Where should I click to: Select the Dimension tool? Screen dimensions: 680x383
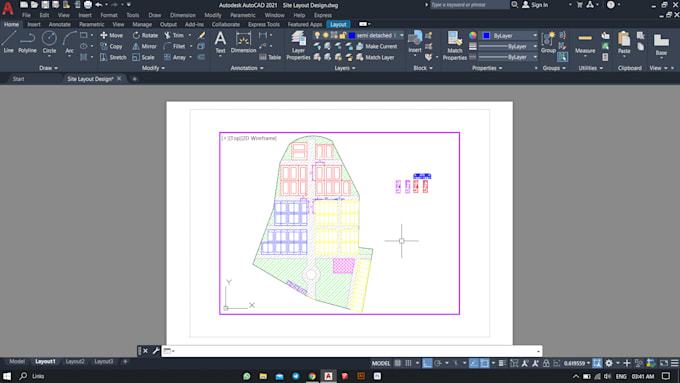[243, 43]
